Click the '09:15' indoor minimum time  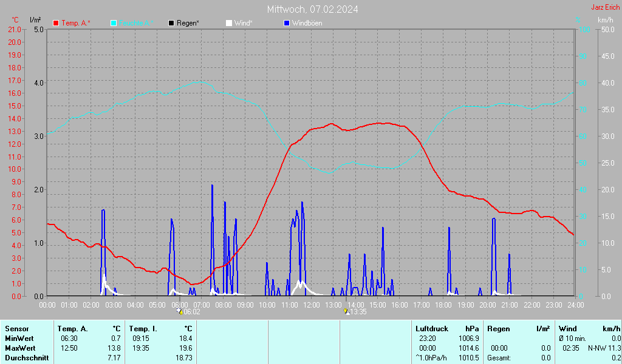pyautogui.click(x=141, y=339)
